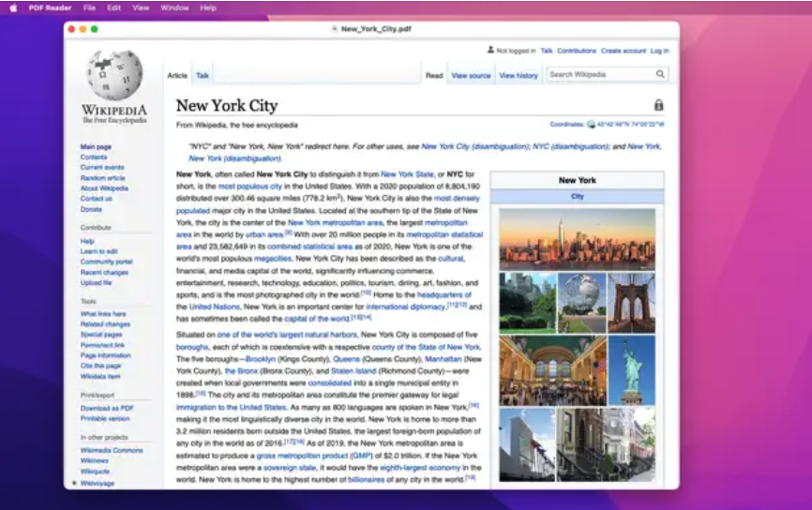The height and width of the screenshot is (510, 812).
Task: Click the Wikinews link
Action: click(x=95, y=461)
